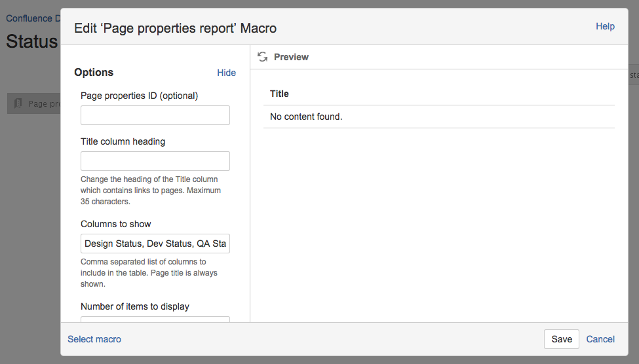639x364 pixels.
Task: Open the Help link
Action: point(604,26)
